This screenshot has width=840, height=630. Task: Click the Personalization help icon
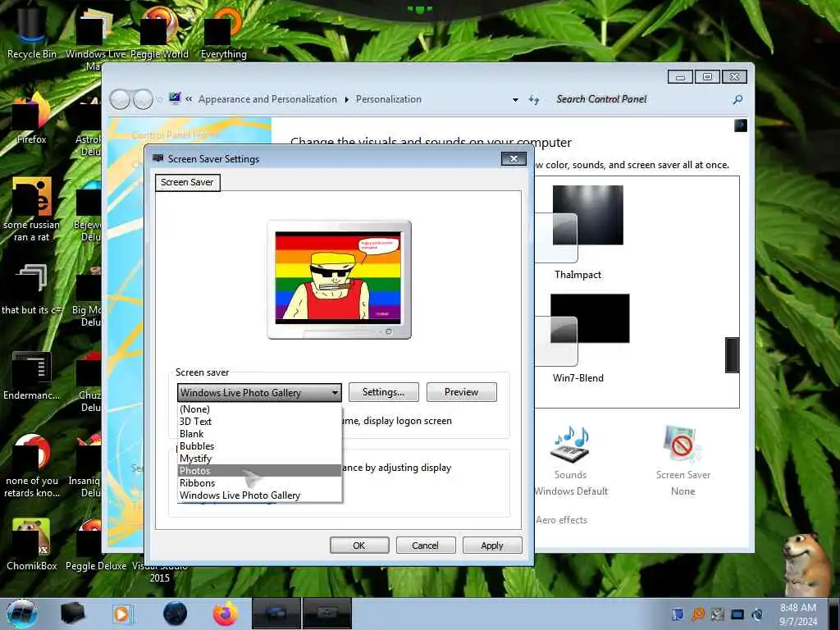tap(741, 126)
